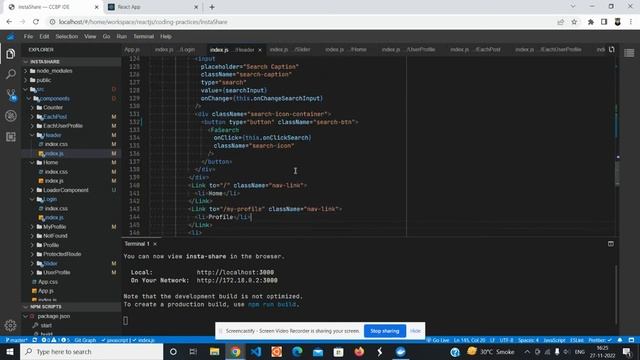640x360 pixels.
Task: Open Task View on the taskbar
Action: coord(193,351)
